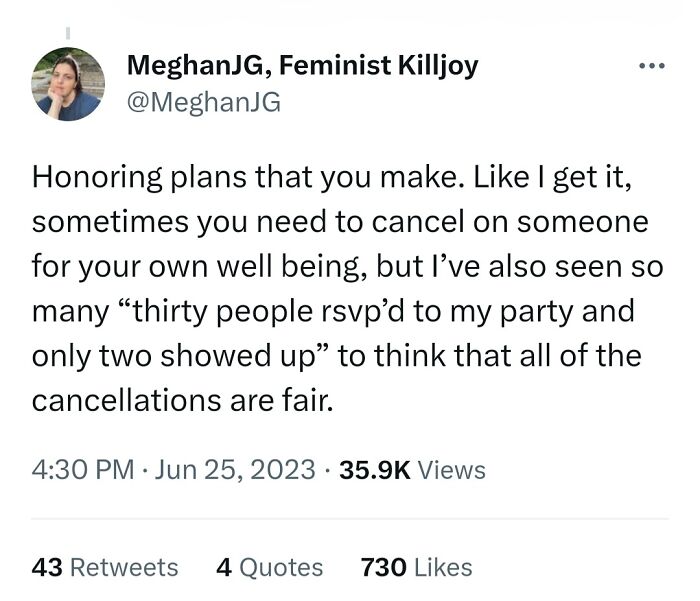Select the bold "730" like count number

tap(383, 568)
